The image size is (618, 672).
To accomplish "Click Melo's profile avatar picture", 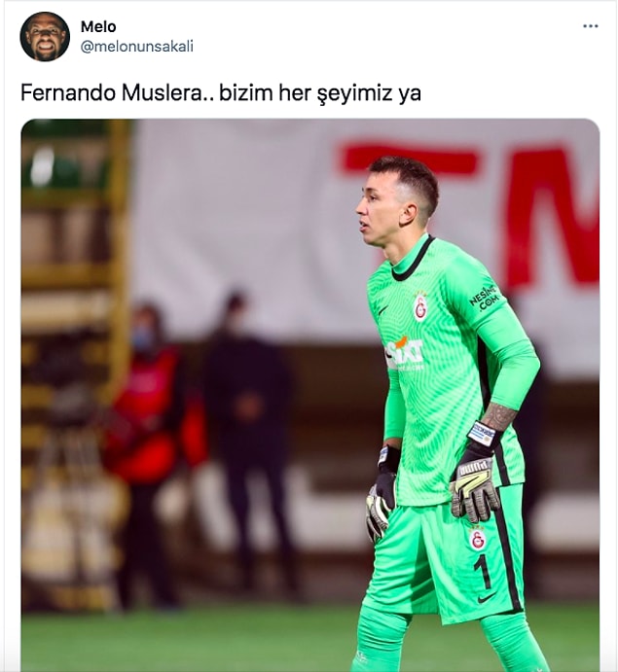I will tap(45, 36).
